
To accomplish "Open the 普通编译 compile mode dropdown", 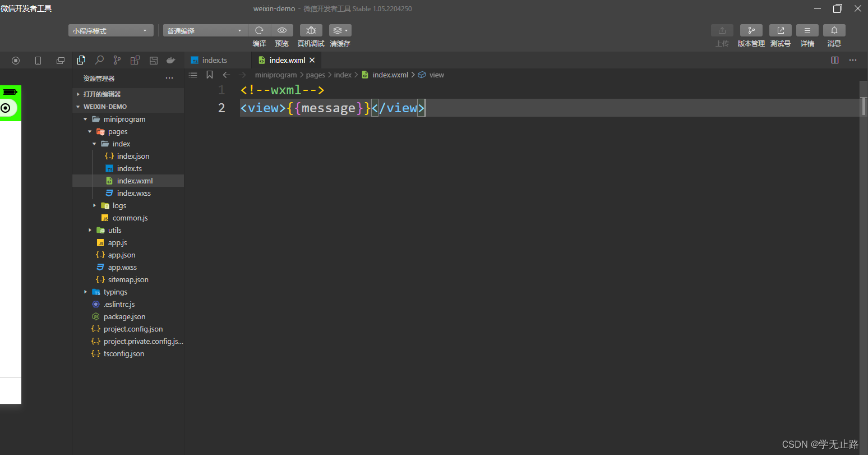I will pyautogui.click(x=205, y=30).
